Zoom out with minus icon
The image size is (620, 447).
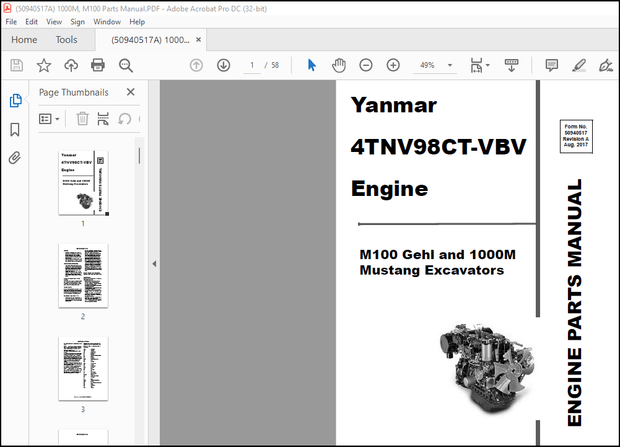pos(366,65)
